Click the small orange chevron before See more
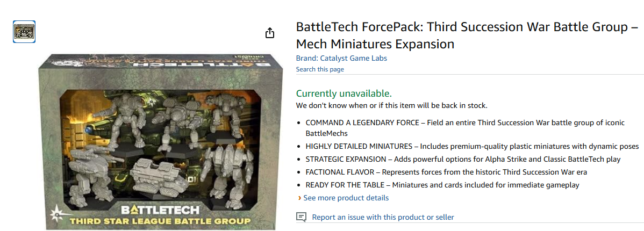 click(x=299, y=198)
